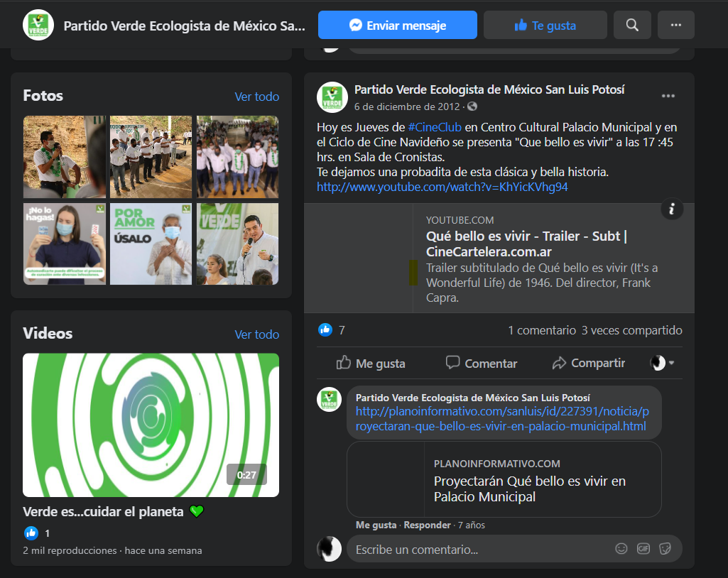Click the Enviar mensaje button

(x=398, y=25)
